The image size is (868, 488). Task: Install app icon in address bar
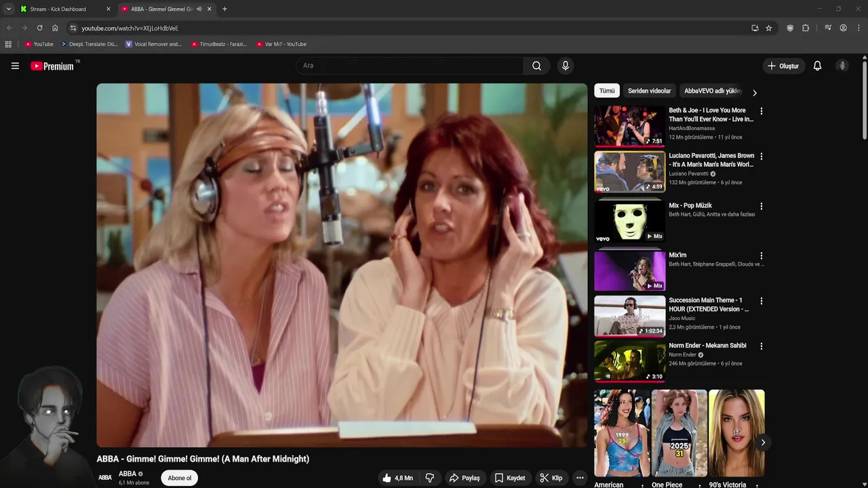click(755, 28)
